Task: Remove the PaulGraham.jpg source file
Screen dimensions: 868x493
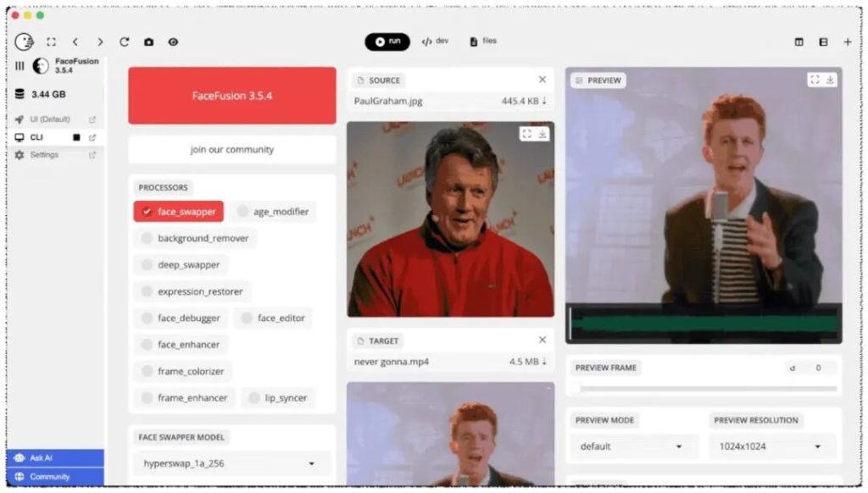Action: (542, 80)
